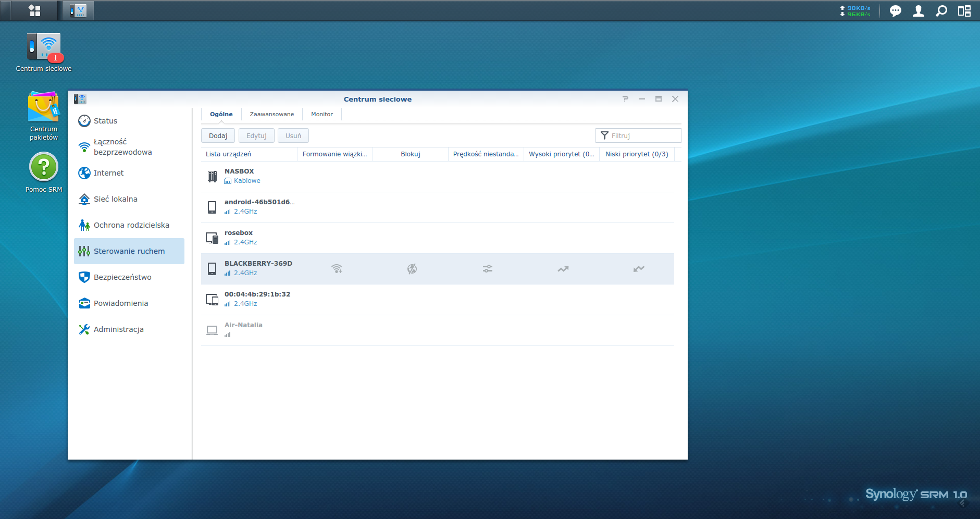
Task: Set custom speed icon for BLACKBERRY-369D
Action: [x=488, y=269]
